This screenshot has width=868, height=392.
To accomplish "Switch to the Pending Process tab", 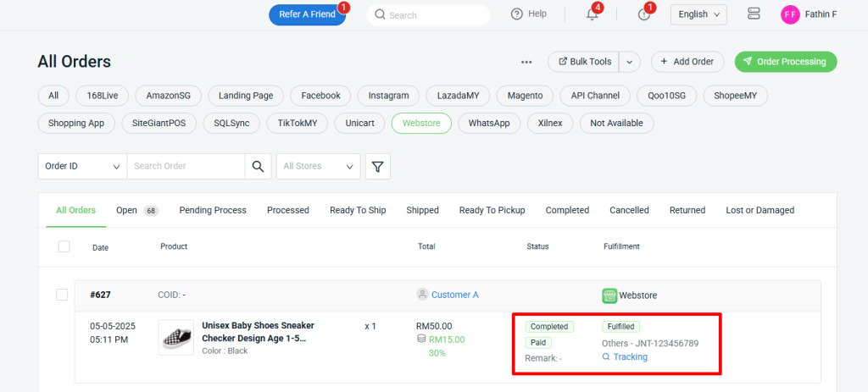I will click(x=213, y=210).
